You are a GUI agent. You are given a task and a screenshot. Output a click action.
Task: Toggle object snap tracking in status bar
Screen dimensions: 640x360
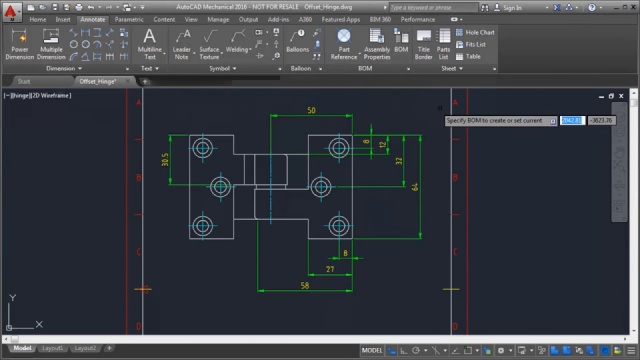(x=456, y=351)
